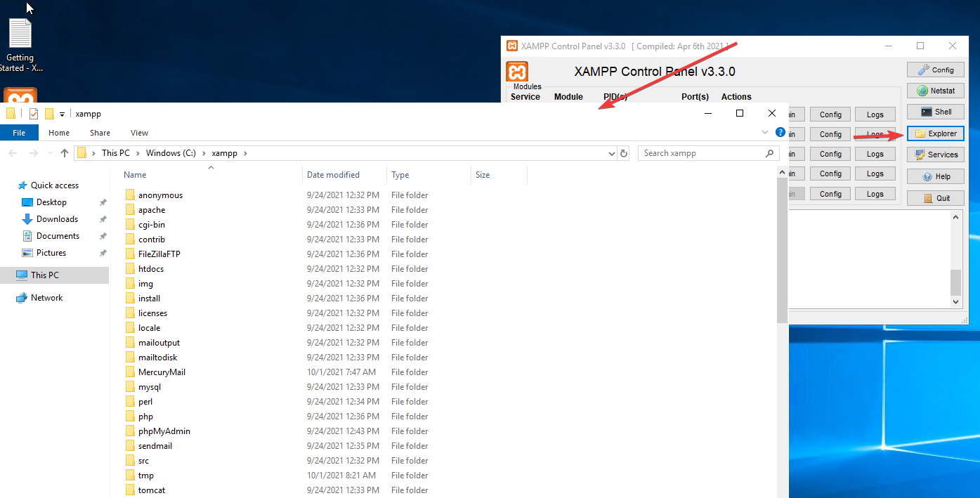
Task: Select Quick access in navigation pane
Action: 55,185
